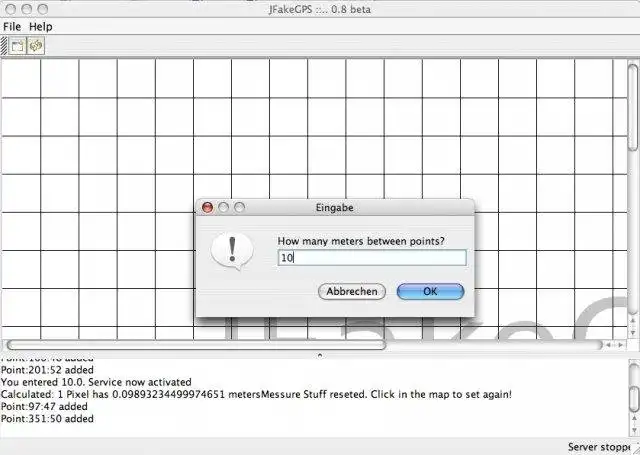Viewport: 640px width, 455px height.
Task: Open the File menu
Action: click(12, 27)
